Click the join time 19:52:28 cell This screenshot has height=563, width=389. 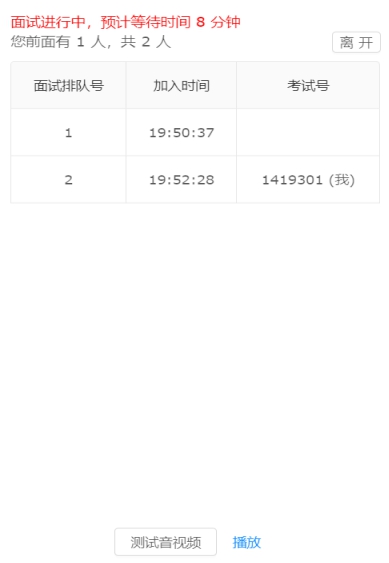click(181, 180)
